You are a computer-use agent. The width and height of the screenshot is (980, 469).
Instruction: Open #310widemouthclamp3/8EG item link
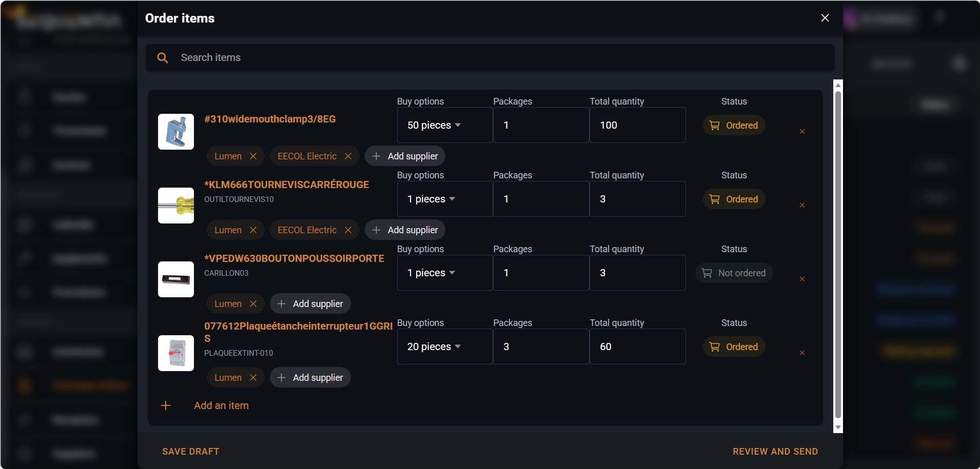270,119
